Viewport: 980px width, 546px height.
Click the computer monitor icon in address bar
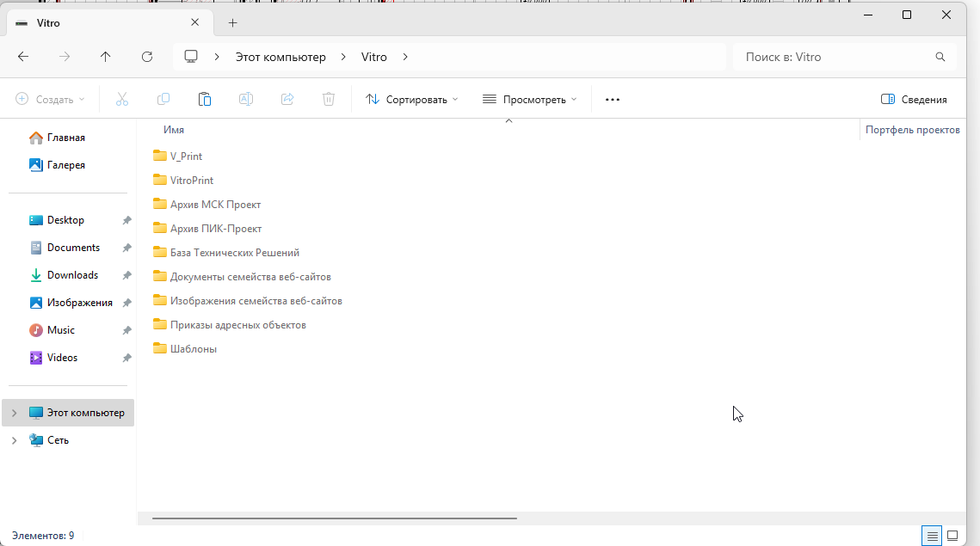coord(191,57)
